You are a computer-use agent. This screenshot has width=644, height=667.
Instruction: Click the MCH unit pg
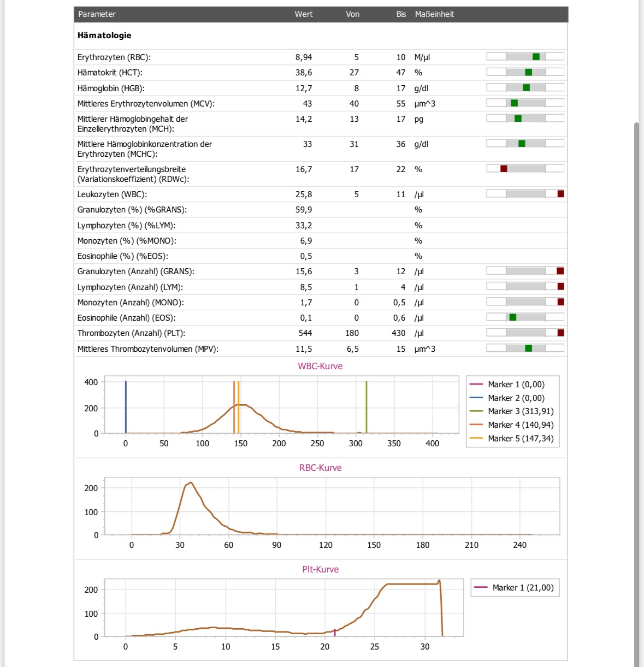[419, 119]
